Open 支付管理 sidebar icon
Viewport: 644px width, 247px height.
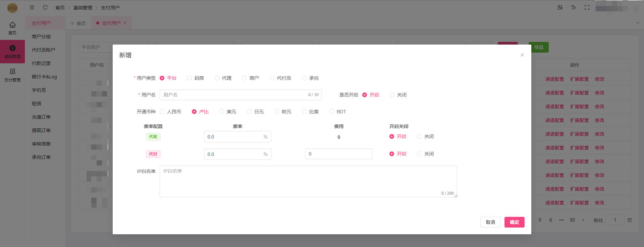coord(12,75)
